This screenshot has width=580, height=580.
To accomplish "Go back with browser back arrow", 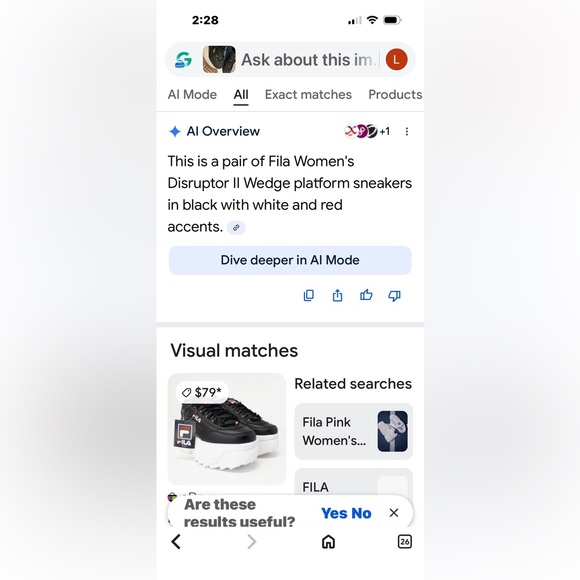I will click(x=176, y=542).
